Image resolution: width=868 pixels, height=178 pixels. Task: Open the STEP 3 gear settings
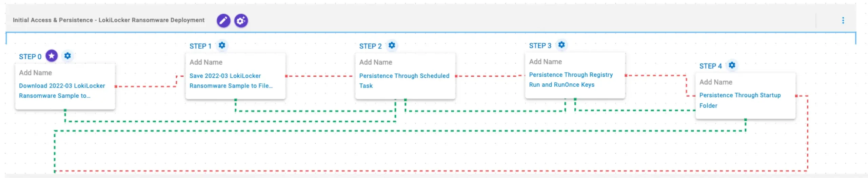(561, 45)
